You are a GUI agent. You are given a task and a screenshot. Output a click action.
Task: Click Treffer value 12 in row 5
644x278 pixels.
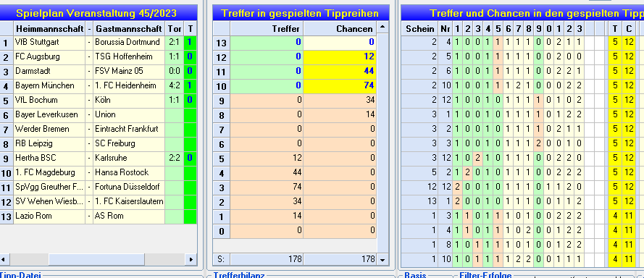click(x=267, y=158)
